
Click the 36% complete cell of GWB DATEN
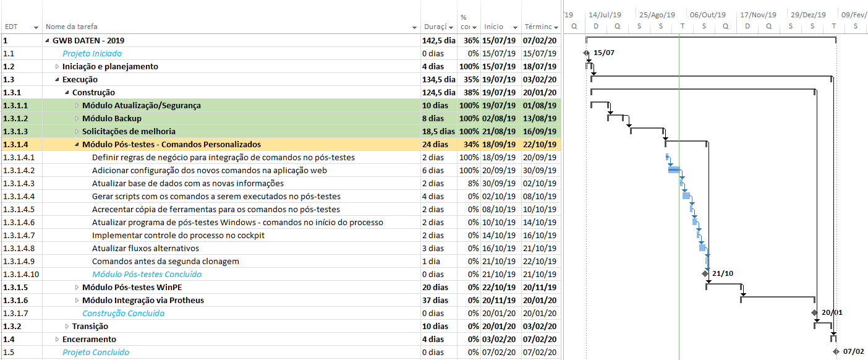coord(469,41)
